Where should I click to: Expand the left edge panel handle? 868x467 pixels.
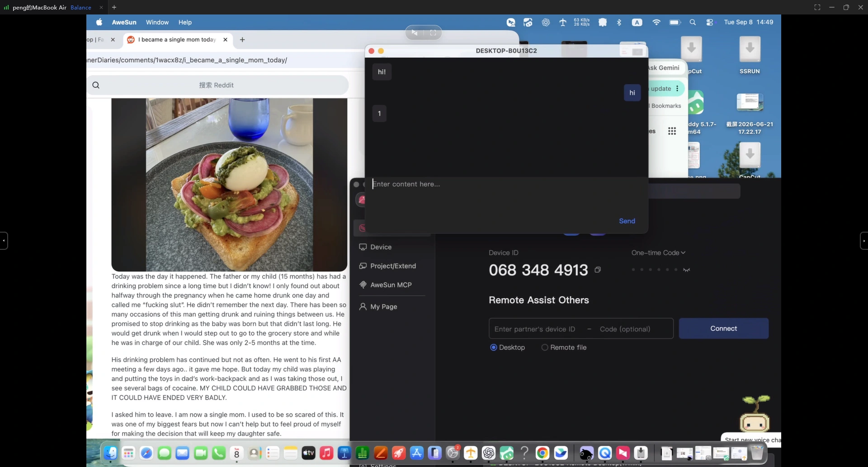pos(4,241)
